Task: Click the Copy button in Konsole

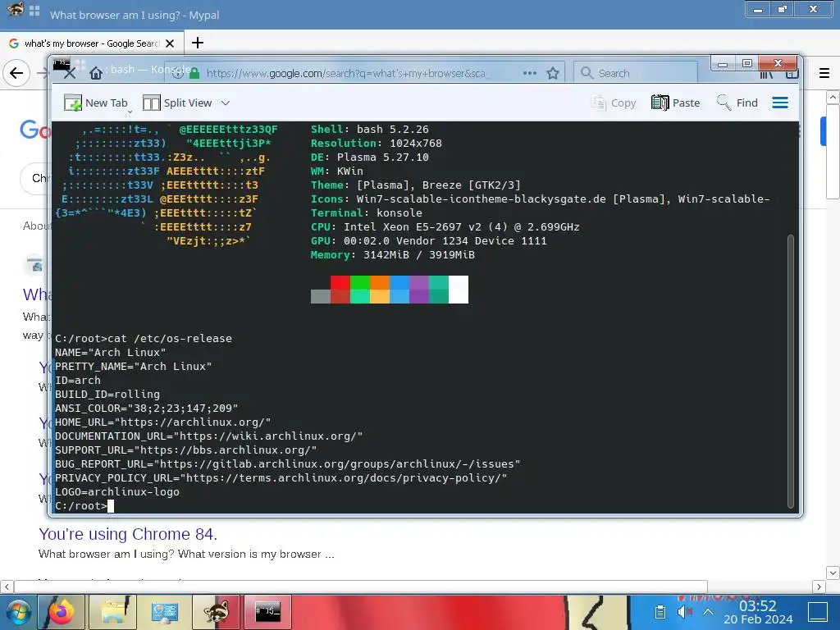Action: 614,103
